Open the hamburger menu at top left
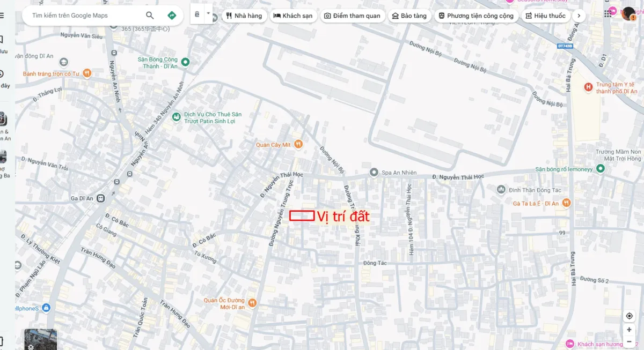 pos(2,16)
